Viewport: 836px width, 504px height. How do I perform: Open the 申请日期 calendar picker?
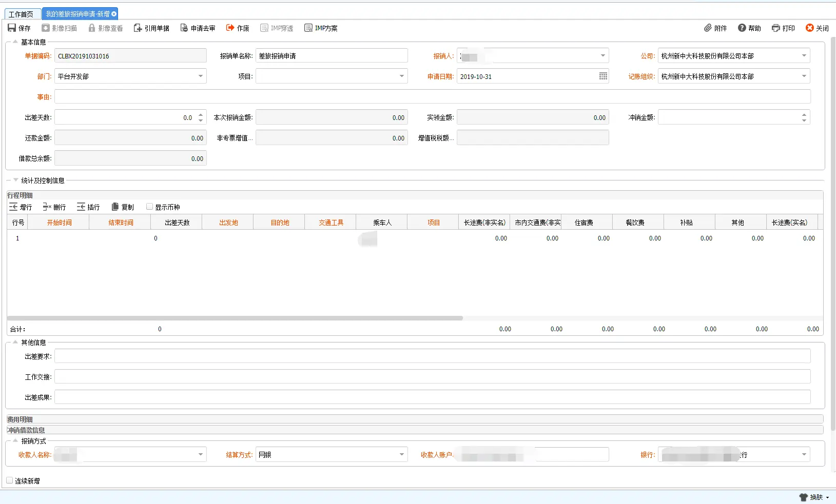(x=603, y=76)
